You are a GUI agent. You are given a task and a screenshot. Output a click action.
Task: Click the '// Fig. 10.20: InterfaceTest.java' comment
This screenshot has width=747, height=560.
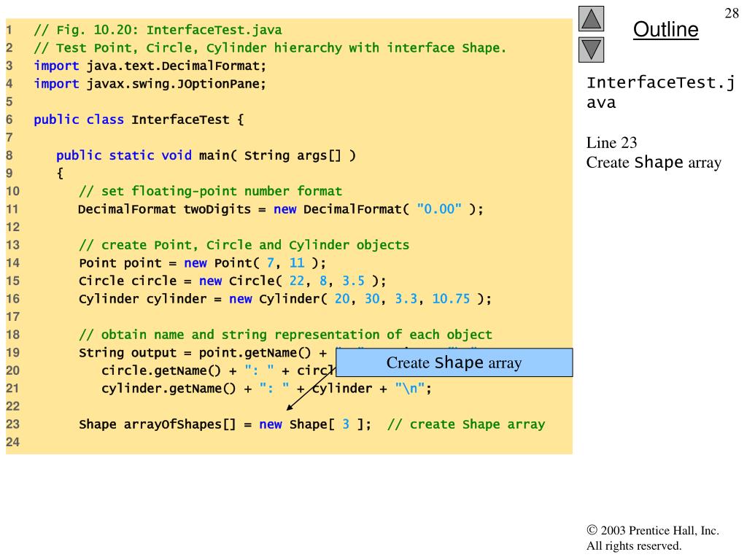pyautogui.click(x=158, y=30)
